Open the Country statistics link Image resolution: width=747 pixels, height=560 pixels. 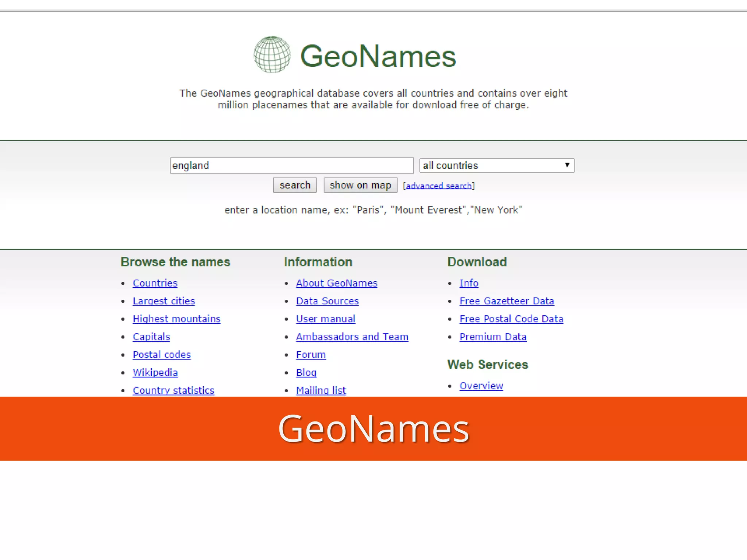click(x=174, y=390)
